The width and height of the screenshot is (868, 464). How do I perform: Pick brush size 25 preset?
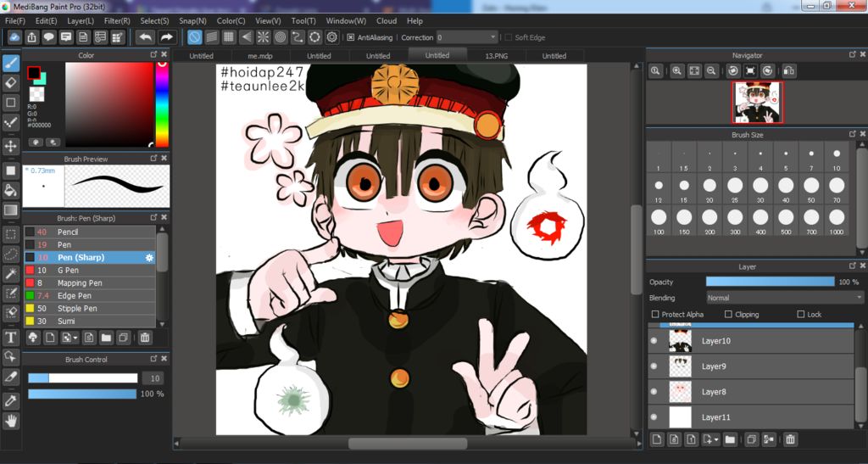click(735, 188)
